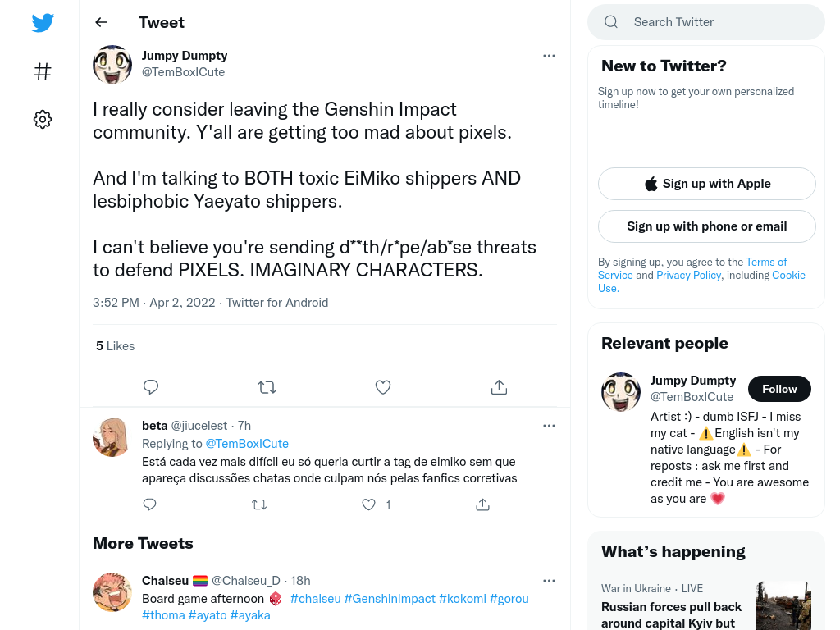The image size is (840, 630).
Task: Click Sign up with Apple button
Action: (x=707, y=184)
